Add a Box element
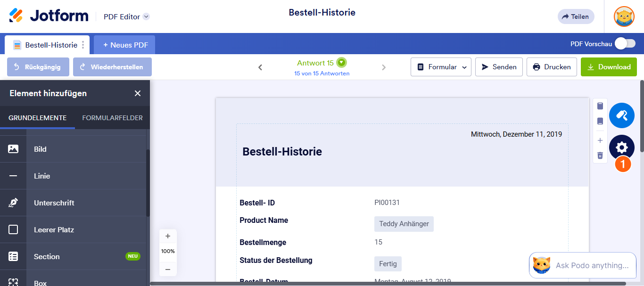Screen dimensions: 644x286 click(73, 279)
